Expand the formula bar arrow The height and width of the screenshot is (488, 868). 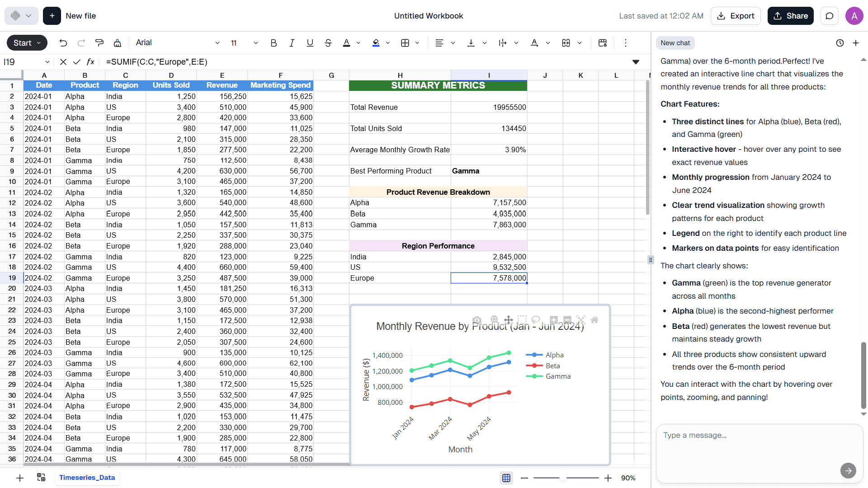click(636, 62)
